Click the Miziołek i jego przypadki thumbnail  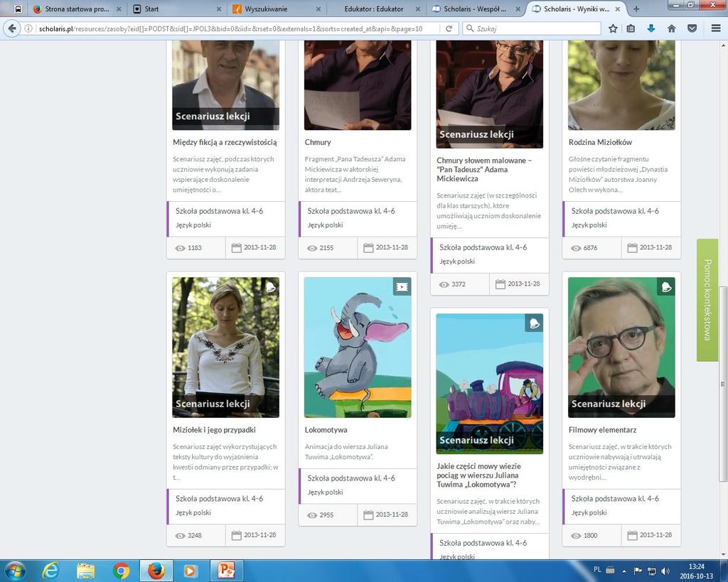[225, 347]
